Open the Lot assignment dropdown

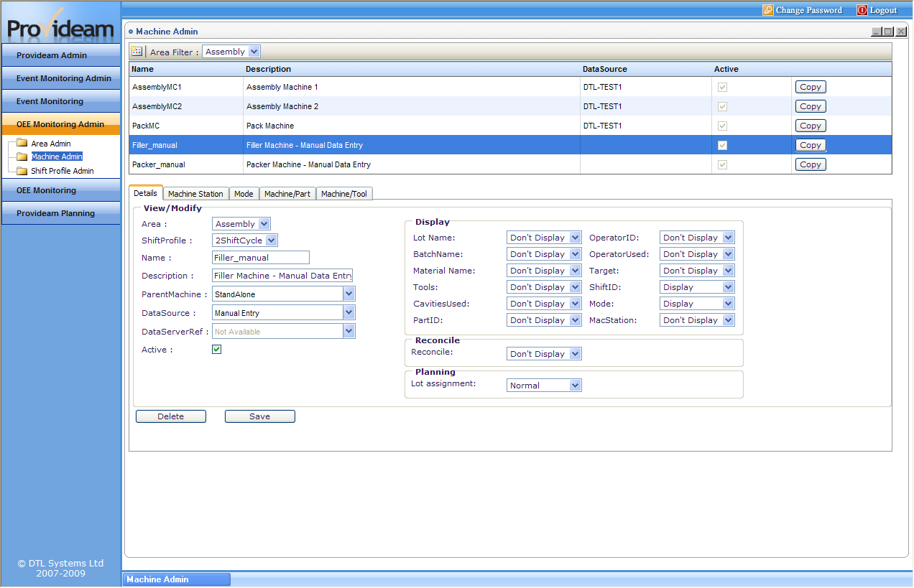pyautogui.click(x=544, y=386)
